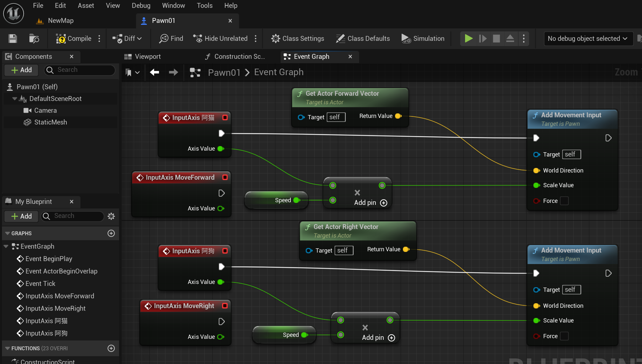Click InputAxis MoveForward node Axis Value pin
The image size is (642, 364).
coord(221,208)
